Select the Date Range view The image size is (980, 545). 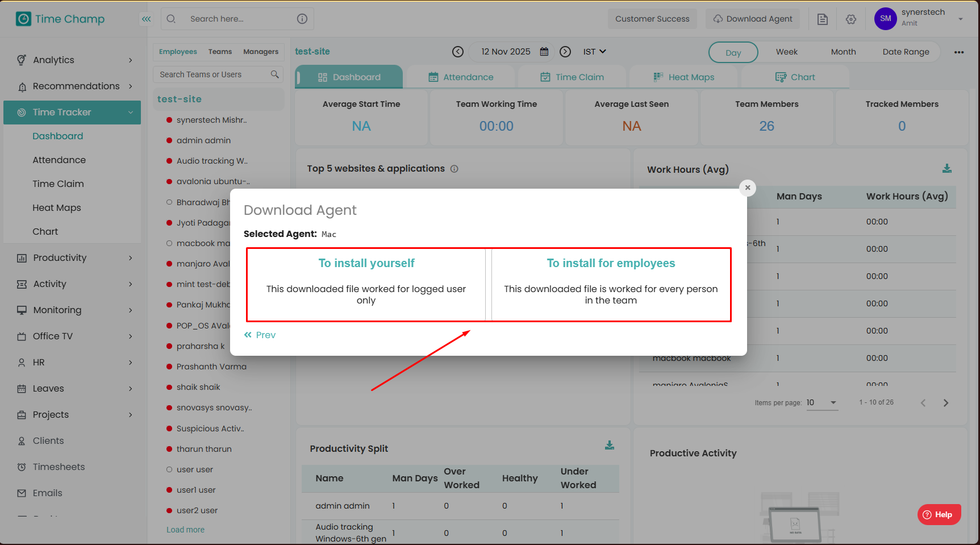pos(906,52)
